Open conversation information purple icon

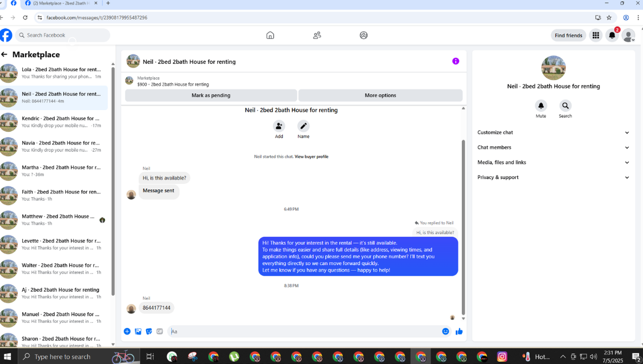456,61
